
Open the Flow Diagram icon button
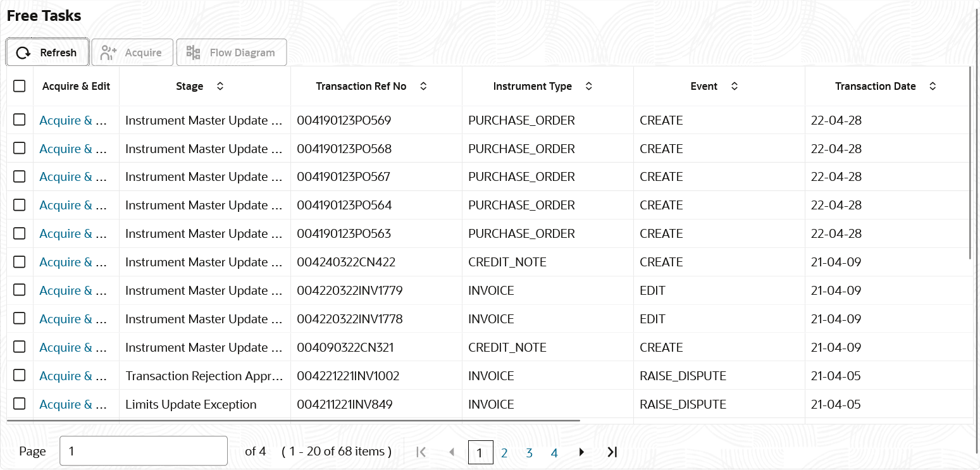193,53
